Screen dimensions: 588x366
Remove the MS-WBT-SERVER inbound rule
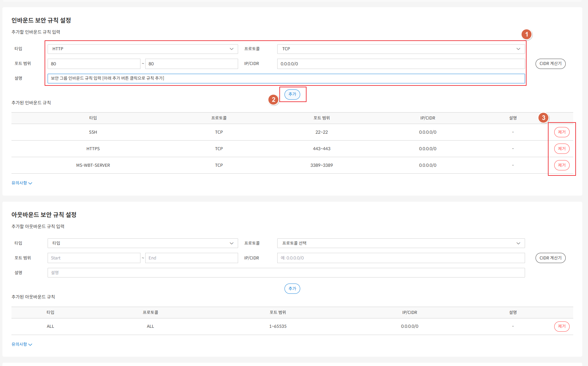pyautogui.click(x=561, y=165)
